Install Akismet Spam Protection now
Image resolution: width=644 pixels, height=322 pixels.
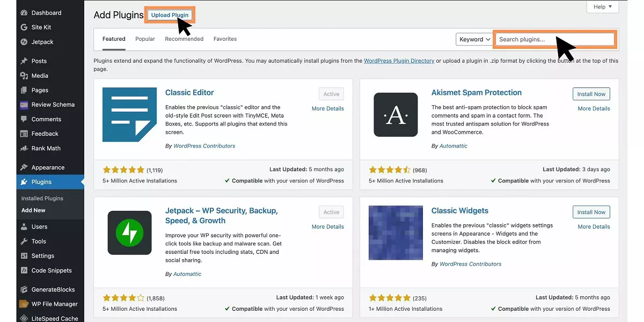591,94
